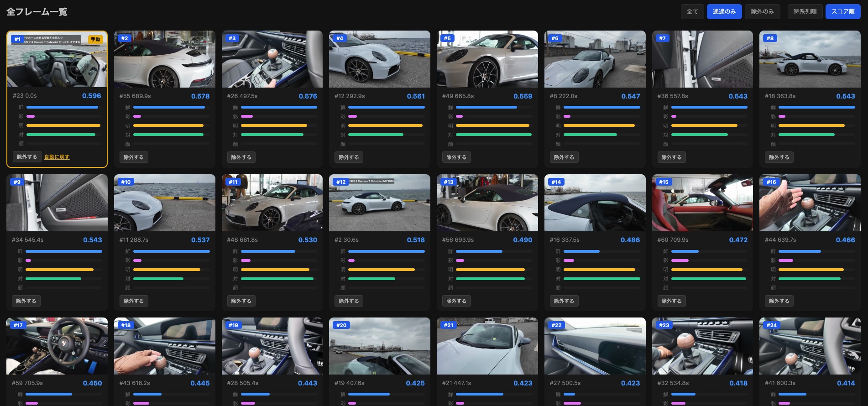Click the 手動 badge on frame #1
The width and height of the screenshot is (868, 406).
pyautogui.click(x=95, y=39)
